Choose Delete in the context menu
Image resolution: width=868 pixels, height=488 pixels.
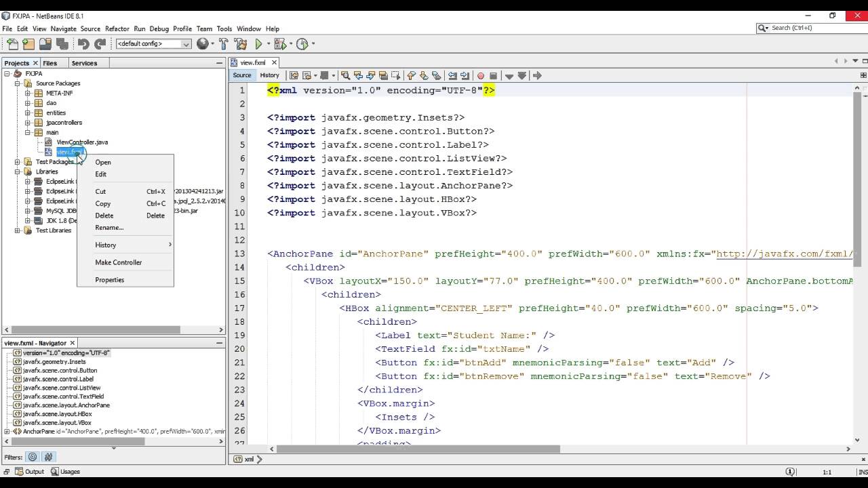click(125, 216)
